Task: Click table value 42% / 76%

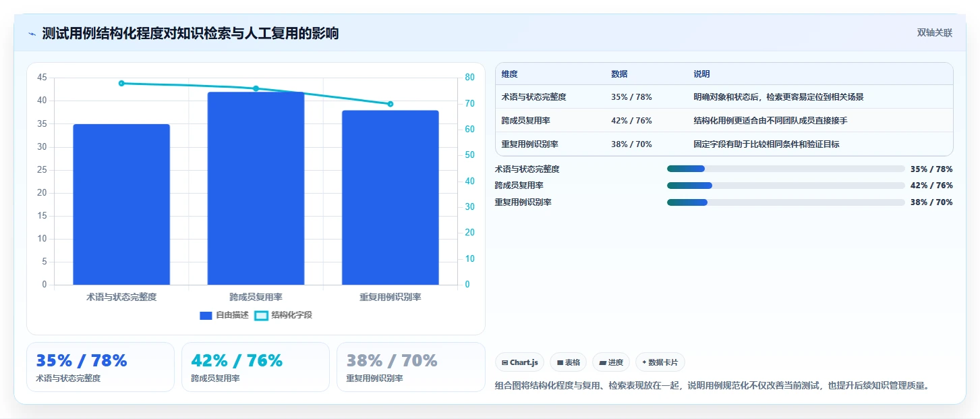Action: click(x=631, y=121)
